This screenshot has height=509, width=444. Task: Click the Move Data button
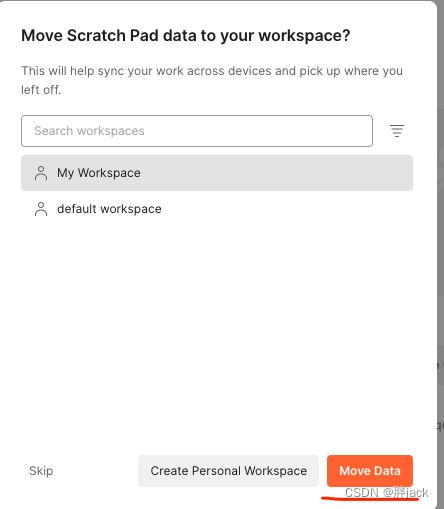coord(370,471)
